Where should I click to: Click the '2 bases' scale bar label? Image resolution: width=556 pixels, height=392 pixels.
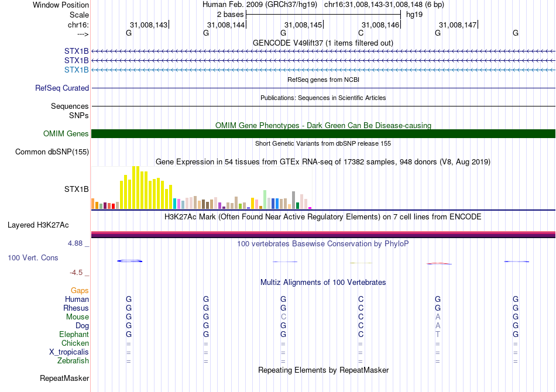coord(230,15)
